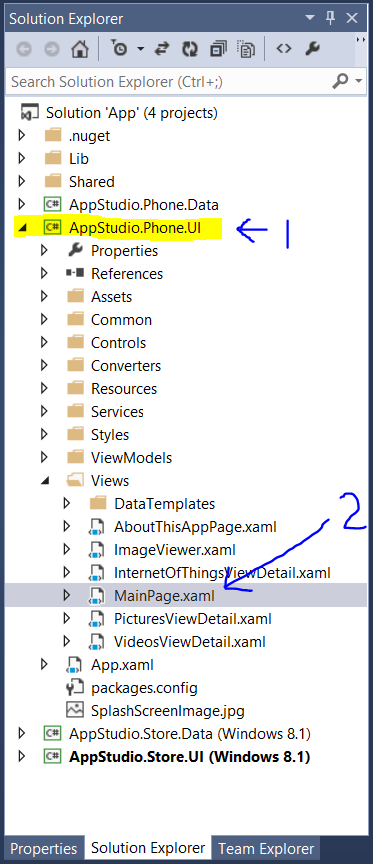Click the References node icon
373x864 pixels.
tap(75, 274)
